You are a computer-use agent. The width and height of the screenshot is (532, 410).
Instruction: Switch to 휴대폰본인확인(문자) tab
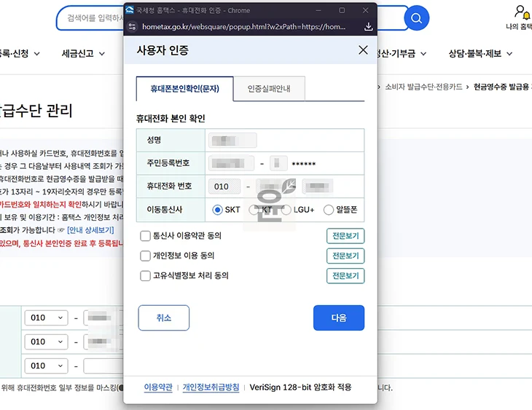click(x=185, y=89)
